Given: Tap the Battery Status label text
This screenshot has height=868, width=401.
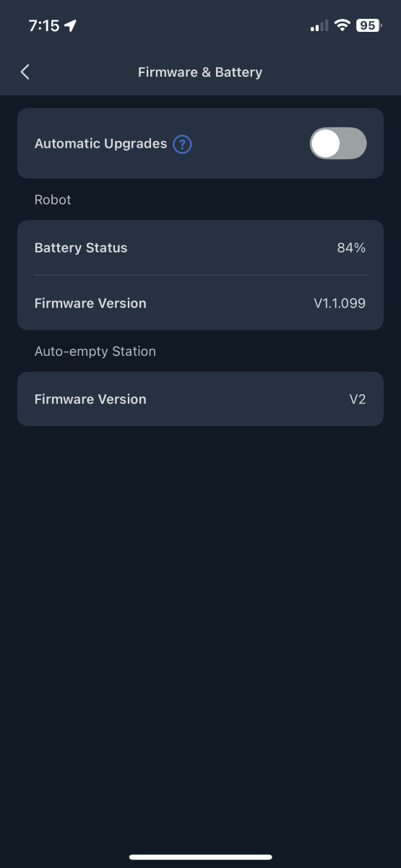Looking at the screenshot, I should coord(81,247).
